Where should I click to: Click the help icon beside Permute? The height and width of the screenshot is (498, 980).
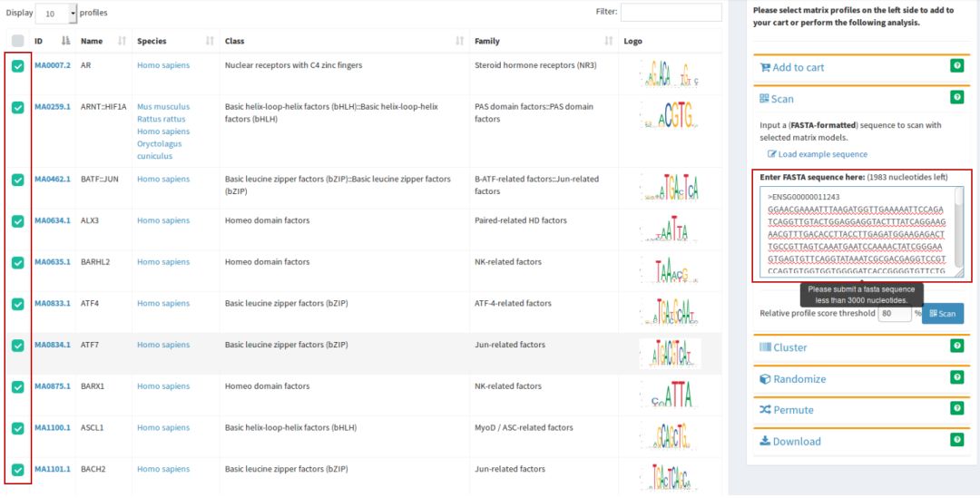coord(956,408)
